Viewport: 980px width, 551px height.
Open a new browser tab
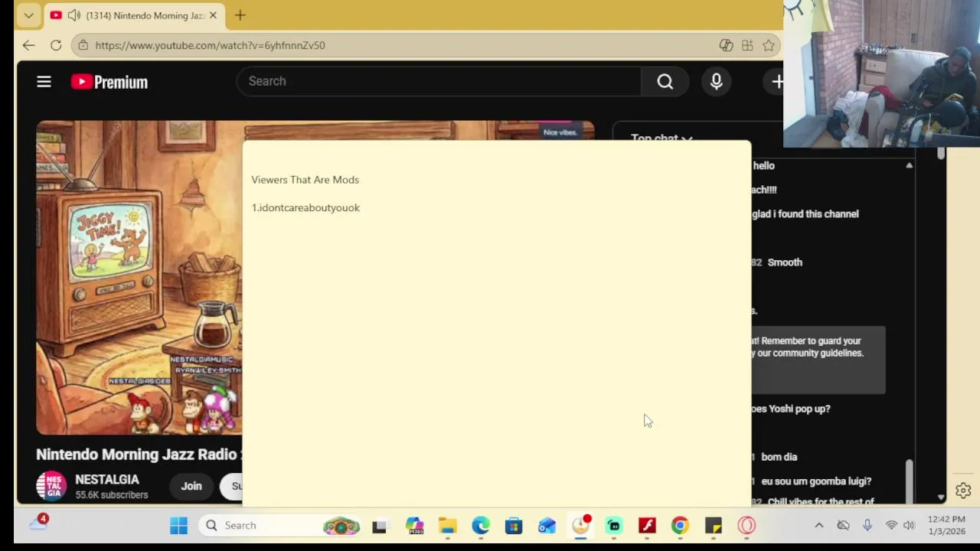pos(240,15)
